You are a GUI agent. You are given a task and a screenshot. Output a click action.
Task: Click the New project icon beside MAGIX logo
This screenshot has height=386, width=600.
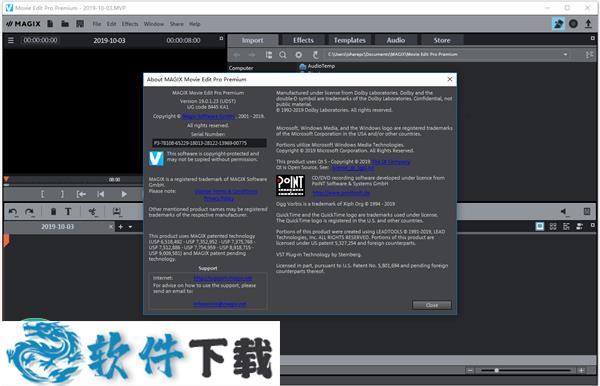pyautogui.click(x=50, y=24)
